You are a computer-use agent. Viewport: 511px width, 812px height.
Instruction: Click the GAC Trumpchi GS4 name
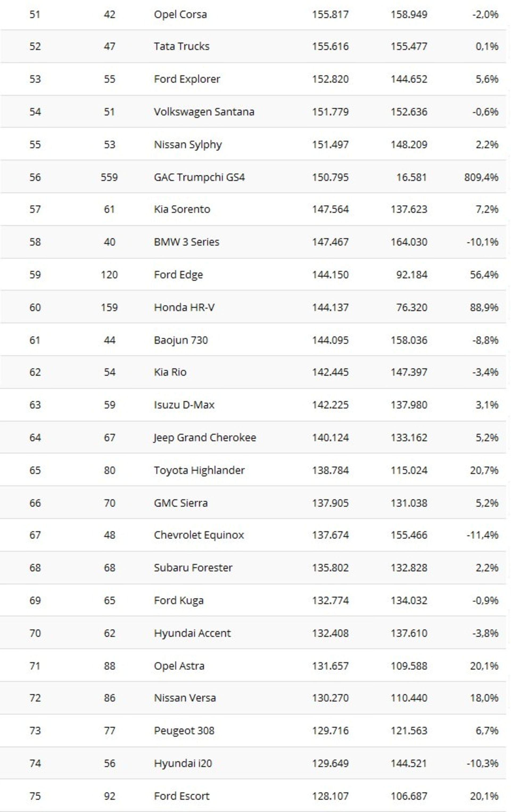199,177
